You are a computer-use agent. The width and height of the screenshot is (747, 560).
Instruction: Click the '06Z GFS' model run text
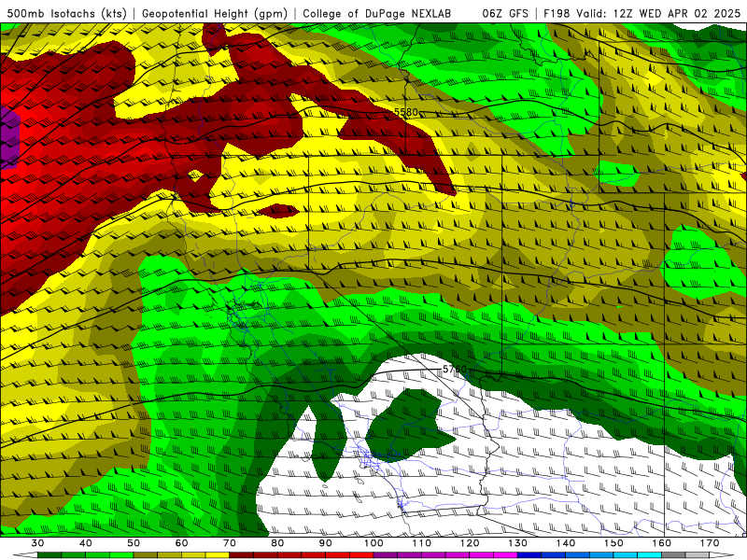(505, 13)
